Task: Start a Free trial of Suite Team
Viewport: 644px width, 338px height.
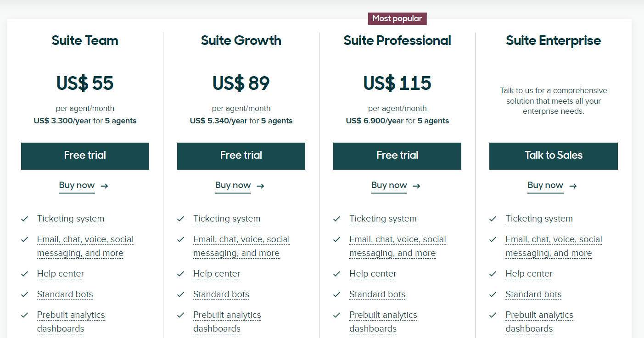Action: pyautogui.click(x=85, y=155)
